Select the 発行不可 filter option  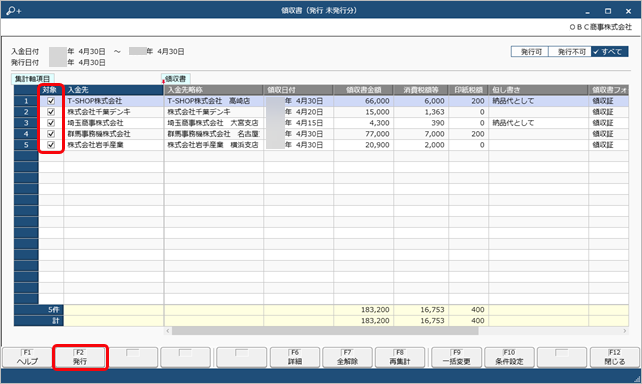[570, 52]
